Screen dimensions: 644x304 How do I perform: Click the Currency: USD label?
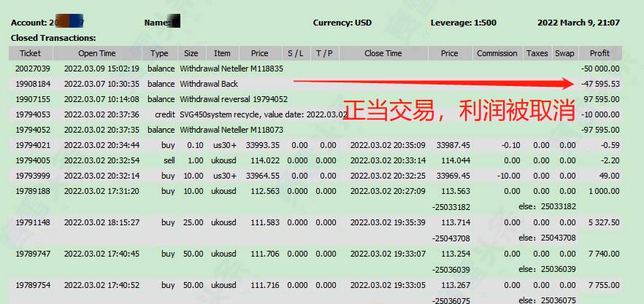coord(342,23)
